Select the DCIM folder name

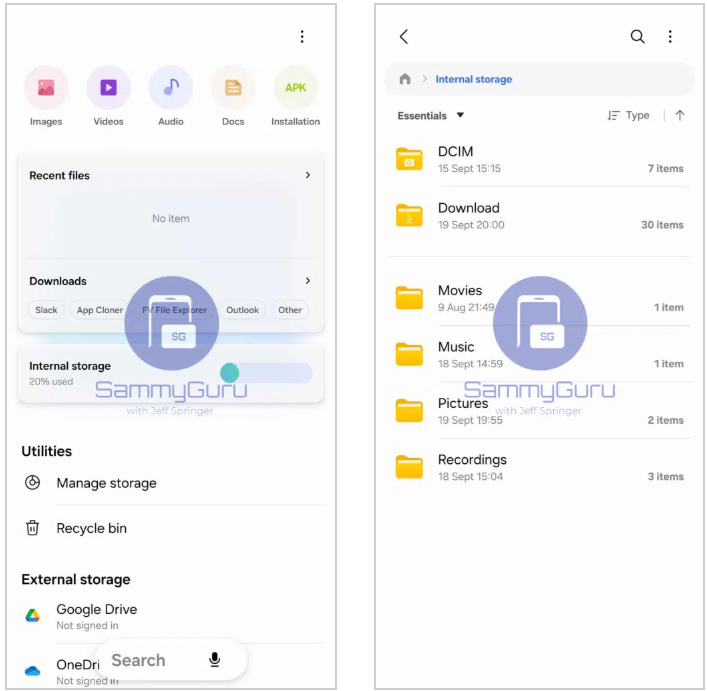pyautogui.click(x=455, y=151)
